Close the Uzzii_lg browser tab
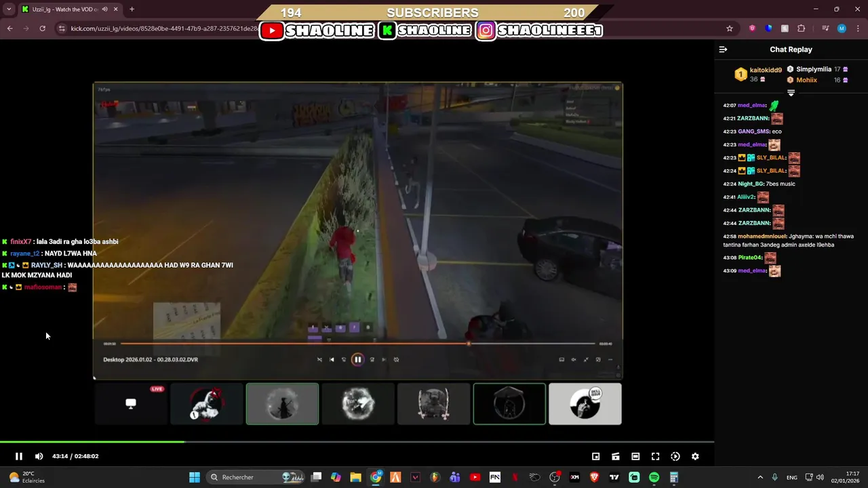 (x=115, y=9)
